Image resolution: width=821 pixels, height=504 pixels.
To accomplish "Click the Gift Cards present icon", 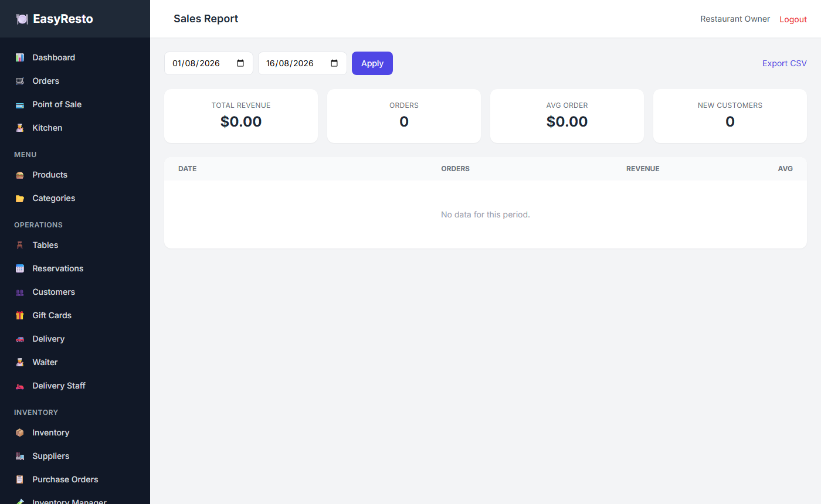I will click(20, 315).
